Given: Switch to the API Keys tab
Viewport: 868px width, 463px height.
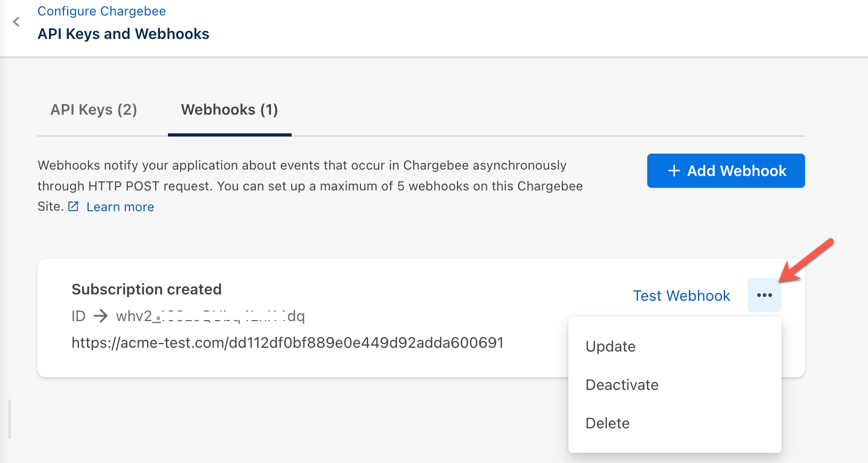Looking at the screenshot, I should [94, 110].
